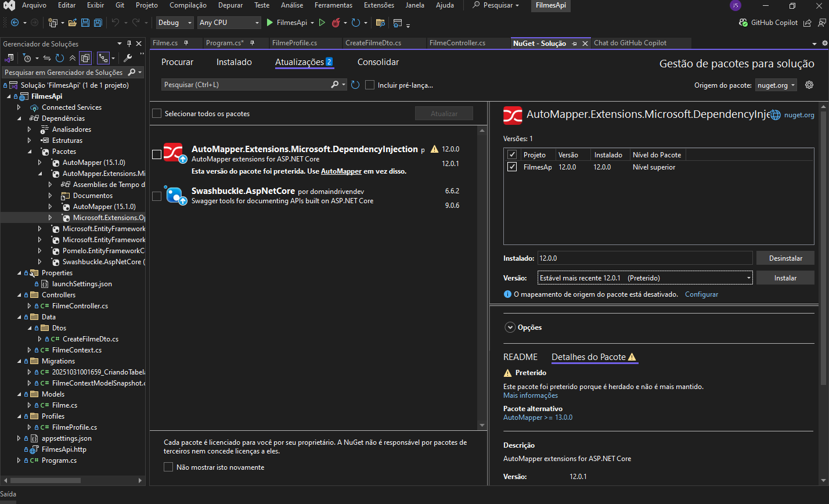Expand the 'Opções' section
The width and height of the screenshot is (829, 504).
click(510, 327)
